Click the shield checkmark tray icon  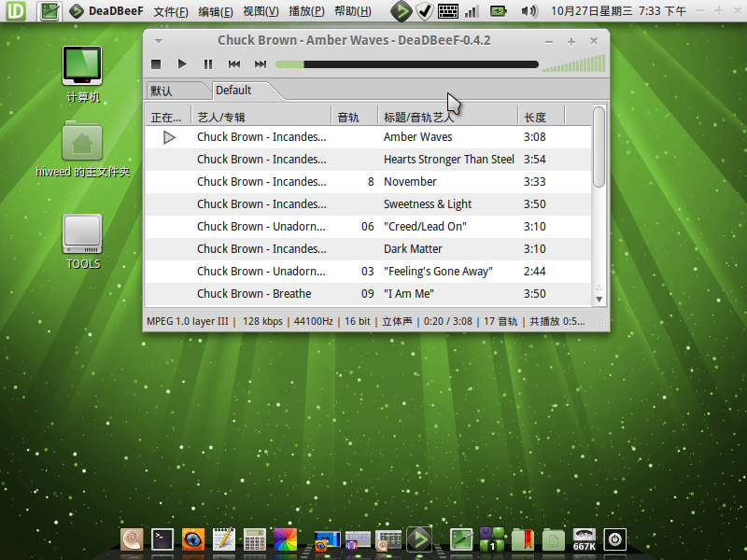pos(425,11)
